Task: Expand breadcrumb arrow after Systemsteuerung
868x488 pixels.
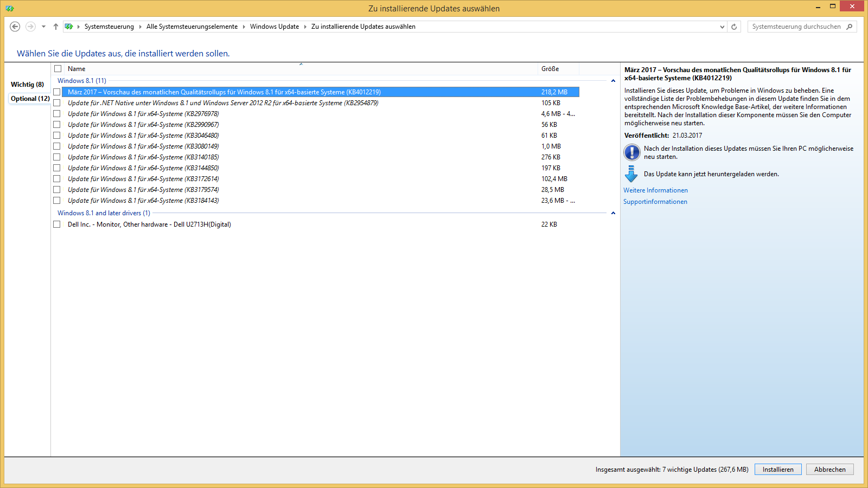Action: click(x=140, y=27)
